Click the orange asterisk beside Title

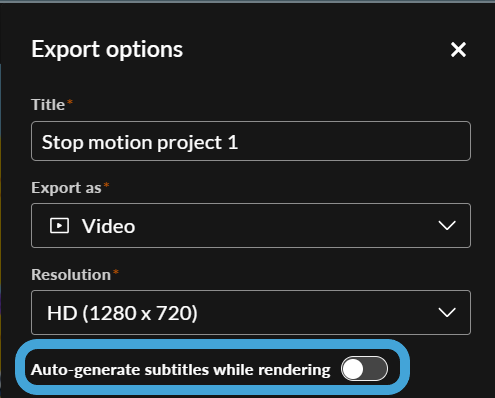[x=70, y=102]
